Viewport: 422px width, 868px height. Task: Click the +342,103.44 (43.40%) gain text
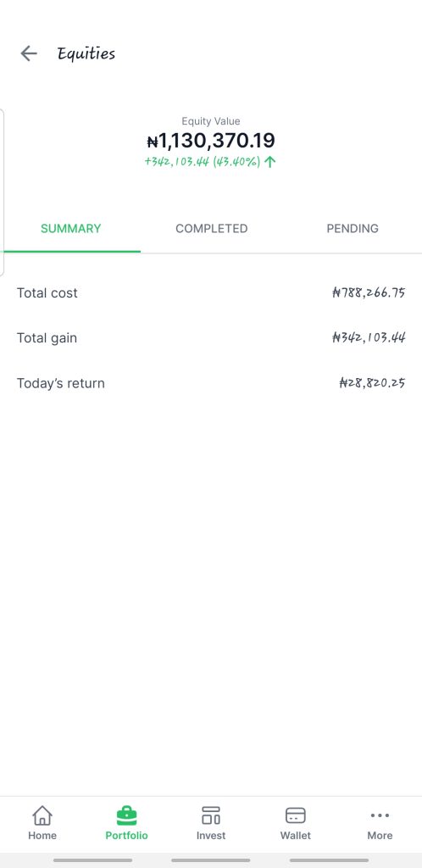click(203, 162)
